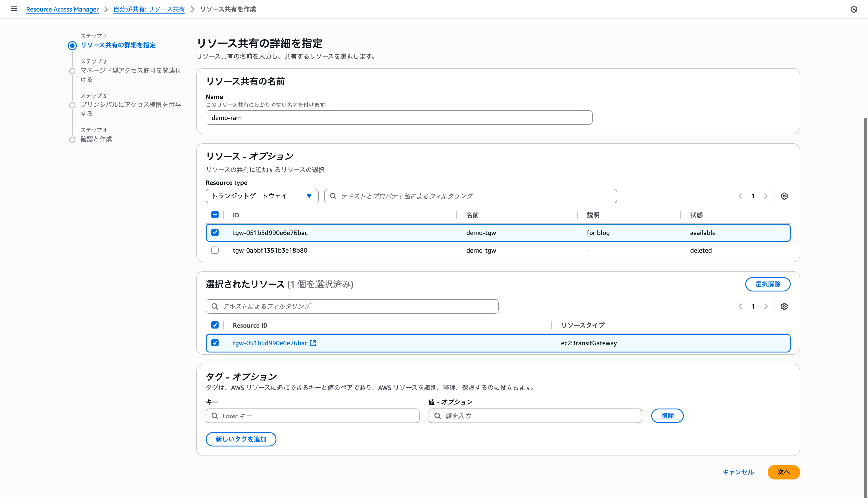Screen dimensions: 868x498
Task: Click the resource share Name field
Action: pos(399,118)
